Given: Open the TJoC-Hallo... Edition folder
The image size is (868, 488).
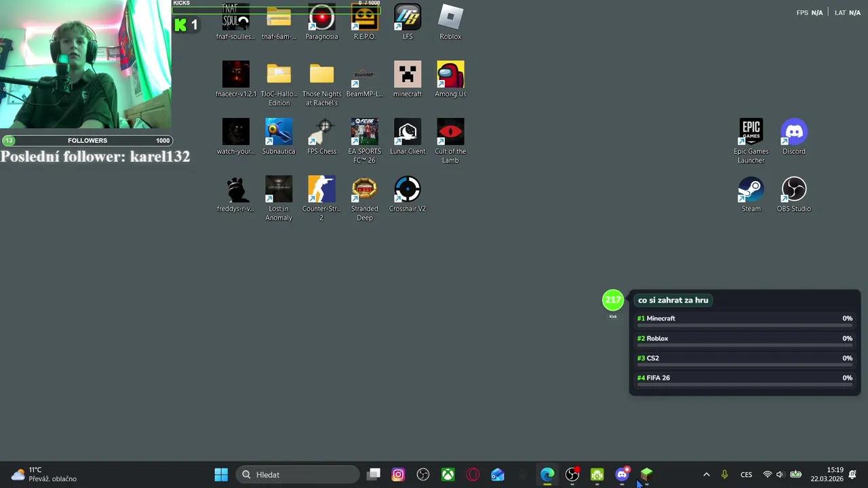Looking at the screenshot, I should (279, 84).
